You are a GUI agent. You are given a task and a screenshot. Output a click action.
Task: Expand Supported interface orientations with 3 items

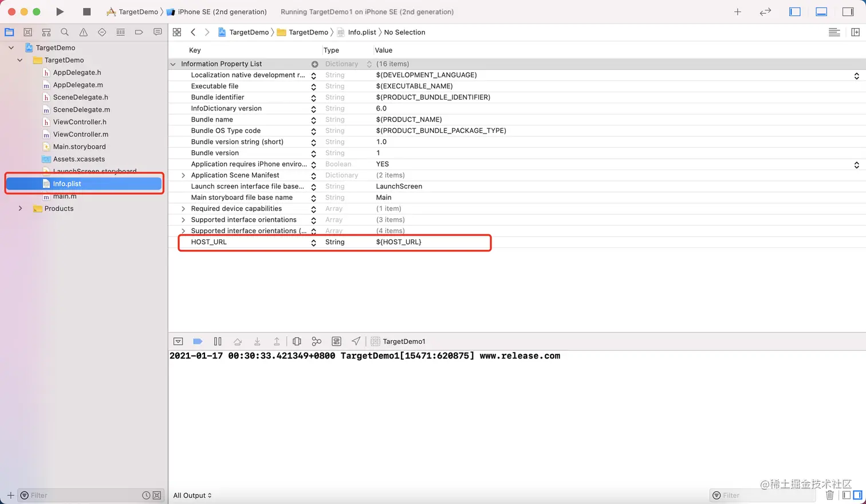pos(183,220)
